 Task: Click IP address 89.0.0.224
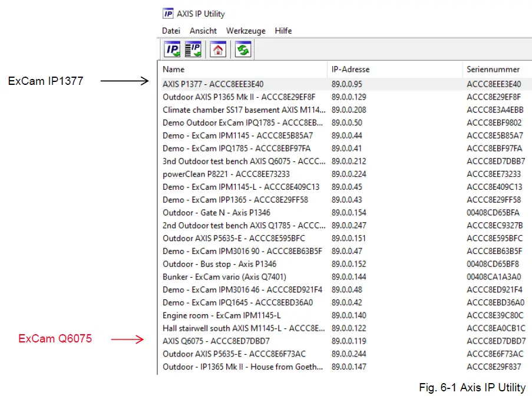coord(349,174)
